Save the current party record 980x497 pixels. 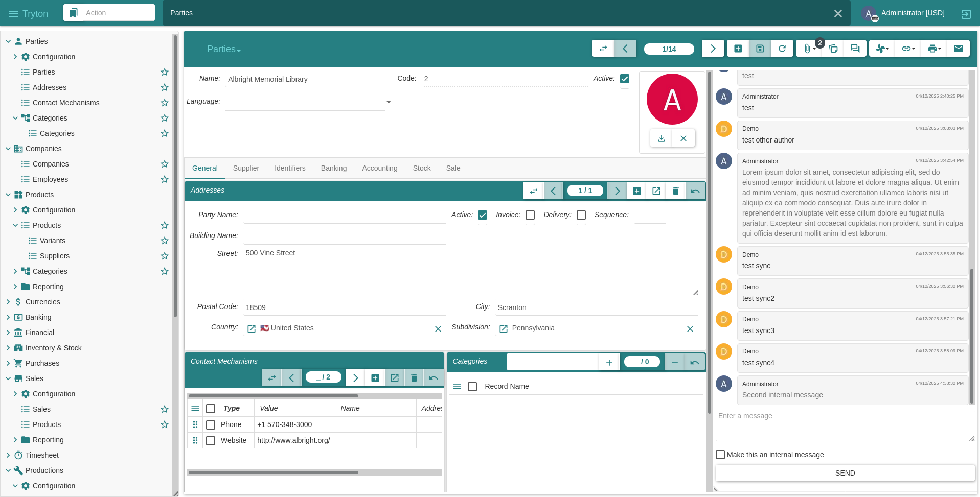pyautogui.click(x=760, y=49)
